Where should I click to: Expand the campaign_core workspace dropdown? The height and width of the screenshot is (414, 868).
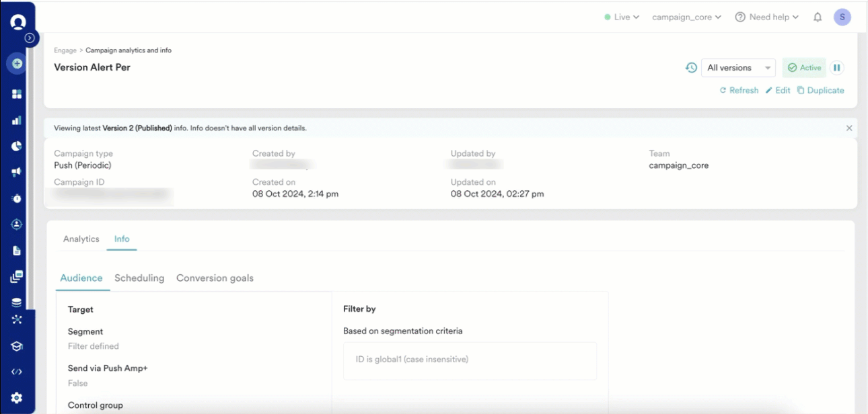click(x=686, y=17)
